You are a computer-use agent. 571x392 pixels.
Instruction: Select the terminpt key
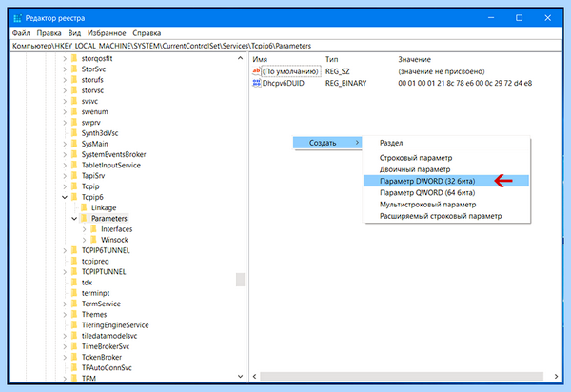95,293
